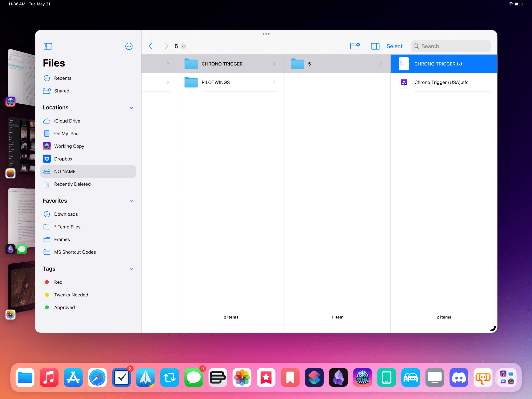This screenshot has width=532, height=399.
Task: Toggle the sidebar visibility icon
Action: (48, 46)
